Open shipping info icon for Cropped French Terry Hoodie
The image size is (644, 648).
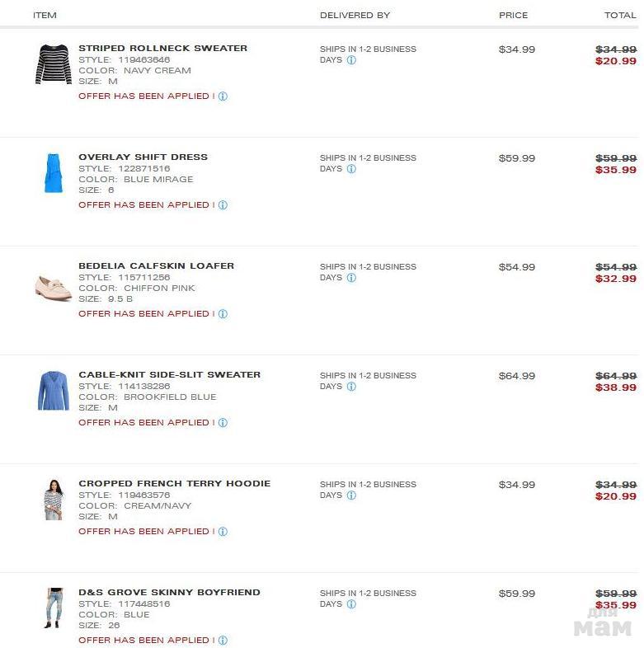point(351,495)
